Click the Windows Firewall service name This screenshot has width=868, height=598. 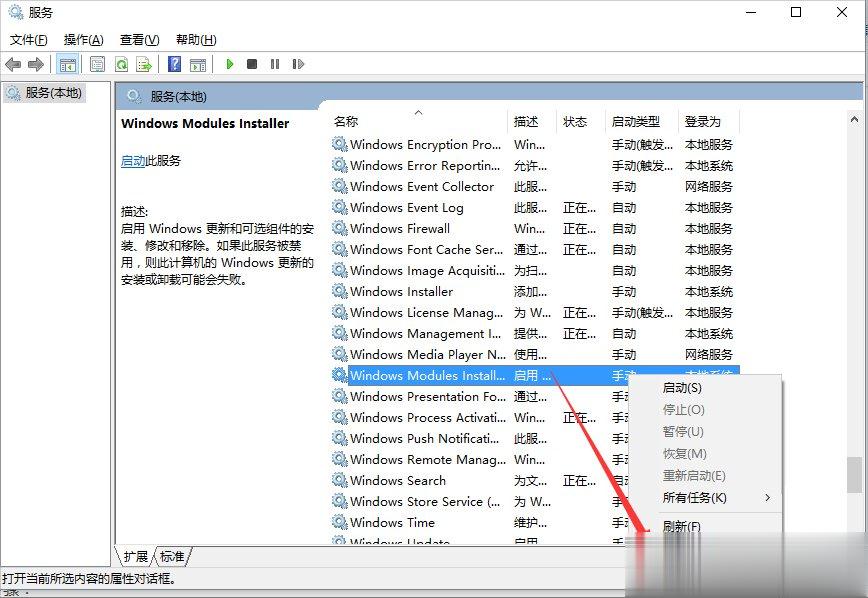(x=400, y=229)
